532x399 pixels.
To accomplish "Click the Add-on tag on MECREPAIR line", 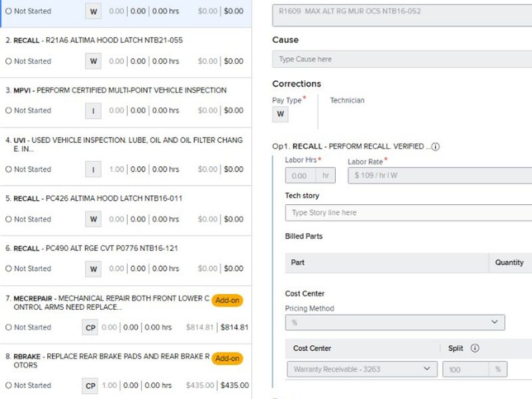I will pyautogui.click(x=227, y=301).
